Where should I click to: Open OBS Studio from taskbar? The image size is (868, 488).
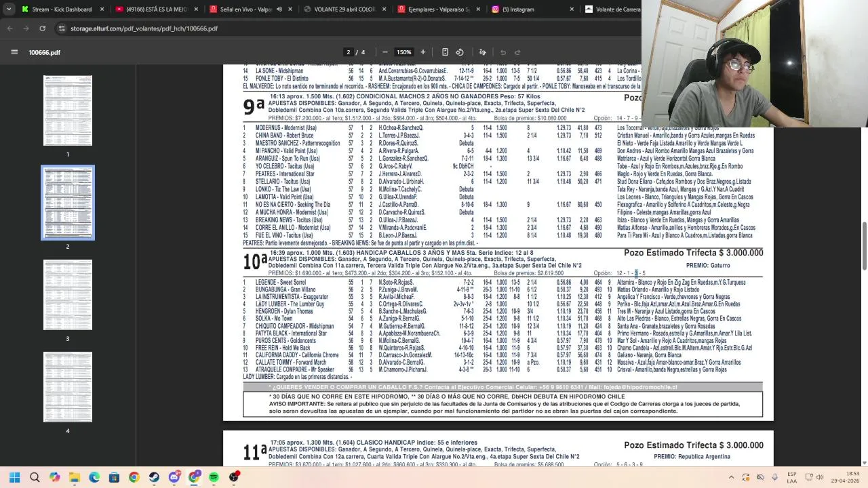click(x=234, y=477)
